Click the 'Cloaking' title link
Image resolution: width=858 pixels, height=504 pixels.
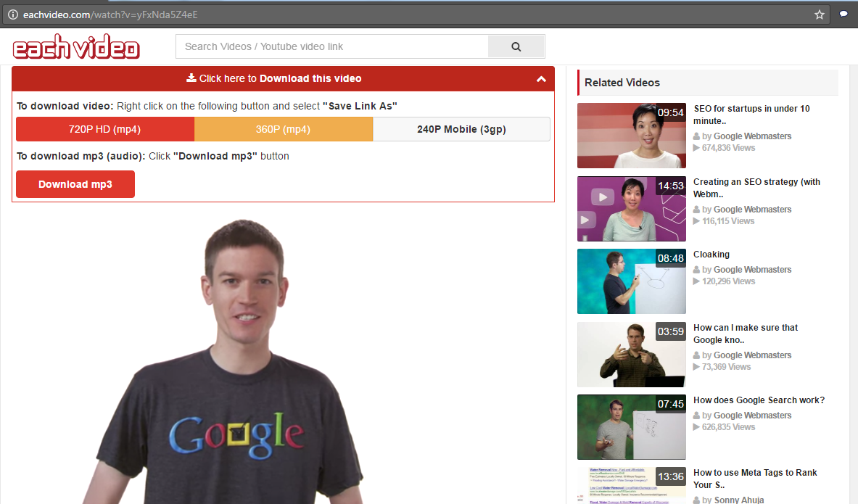tap(711, 255)
